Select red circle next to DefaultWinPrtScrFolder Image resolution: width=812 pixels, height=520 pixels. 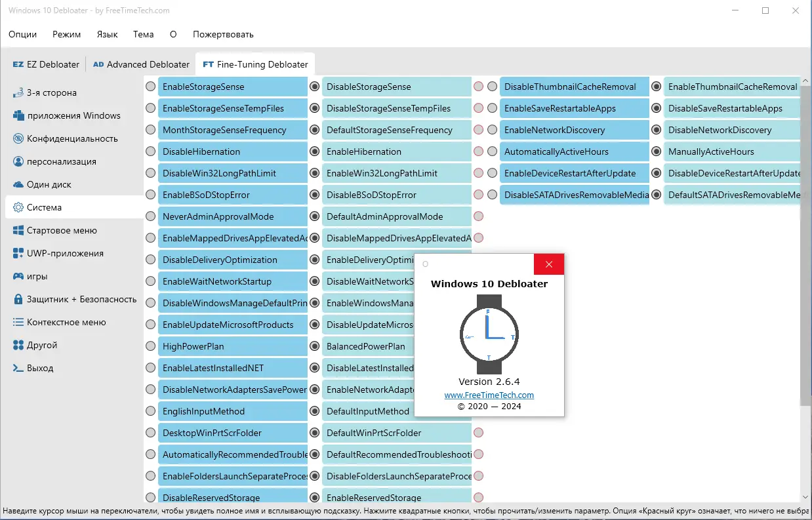coord(479,433)
